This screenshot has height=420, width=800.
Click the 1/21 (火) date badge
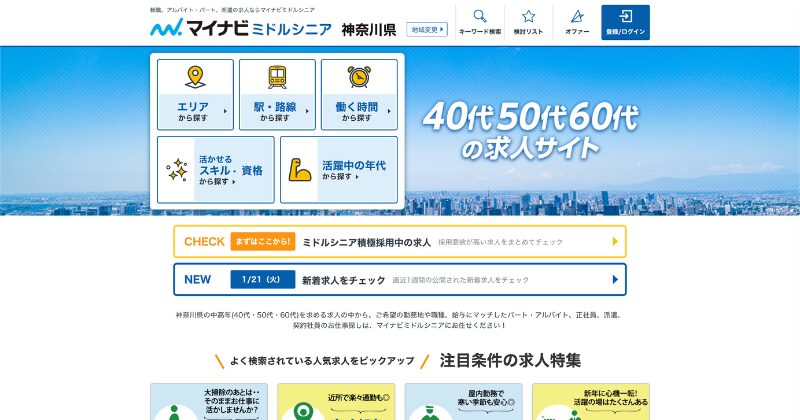click(x=263, y=279)
